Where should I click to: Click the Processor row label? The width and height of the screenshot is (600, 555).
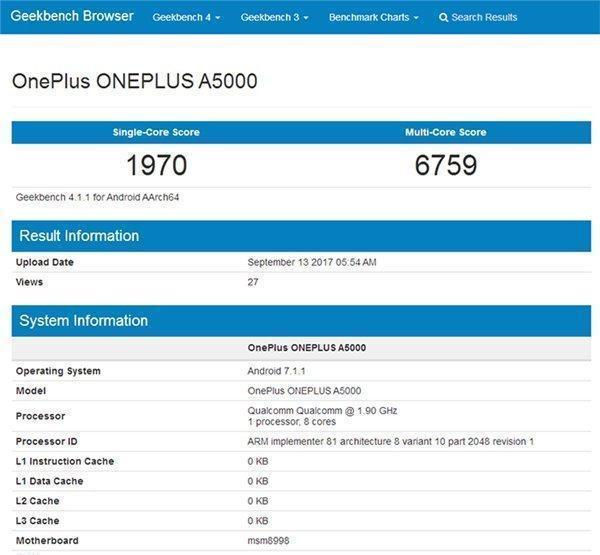40,416
